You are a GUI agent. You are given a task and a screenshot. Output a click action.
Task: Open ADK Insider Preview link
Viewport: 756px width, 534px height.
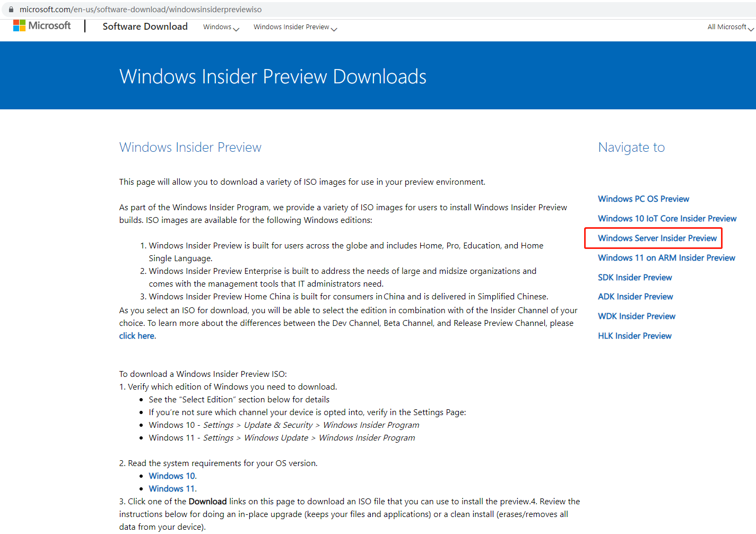pos(635,297)
